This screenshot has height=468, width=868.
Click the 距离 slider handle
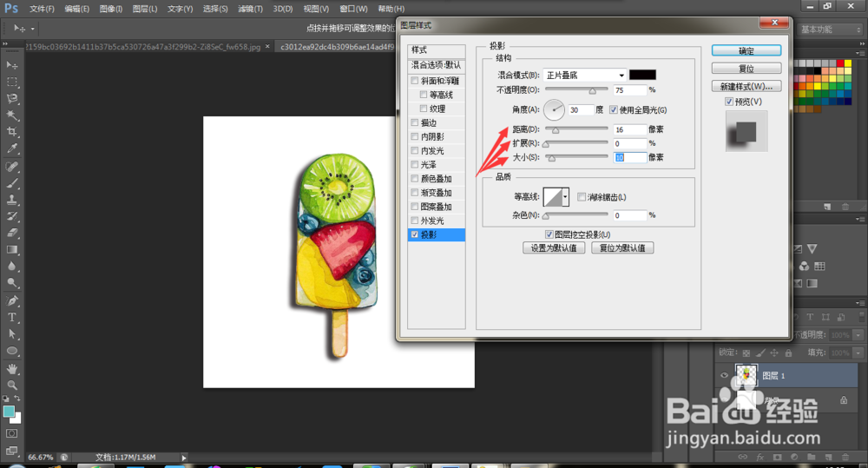coord(556,130)
